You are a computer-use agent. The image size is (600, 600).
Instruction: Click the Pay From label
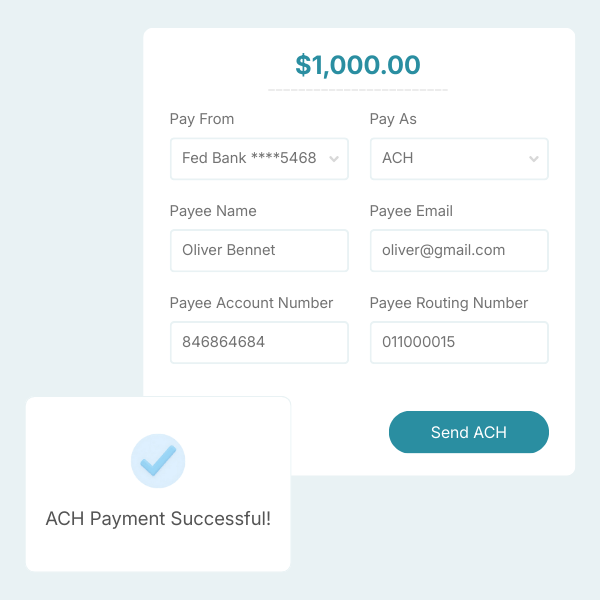click(202, 119)
